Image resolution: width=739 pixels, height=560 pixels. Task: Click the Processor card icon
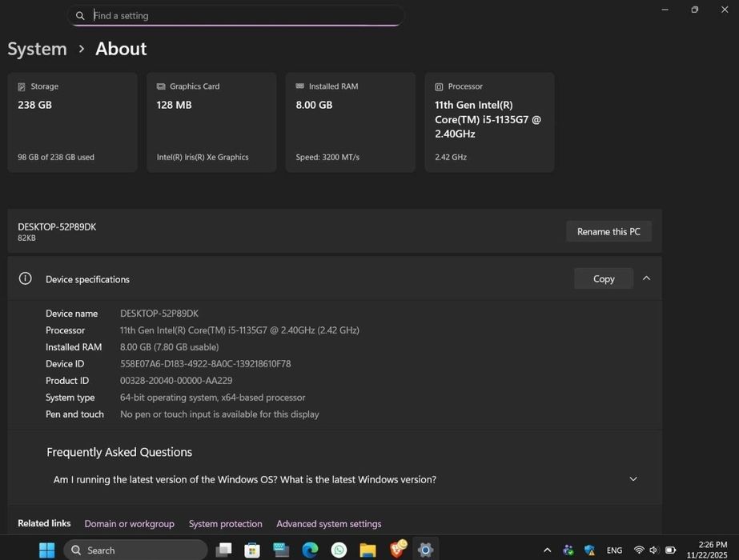(439, 86)
